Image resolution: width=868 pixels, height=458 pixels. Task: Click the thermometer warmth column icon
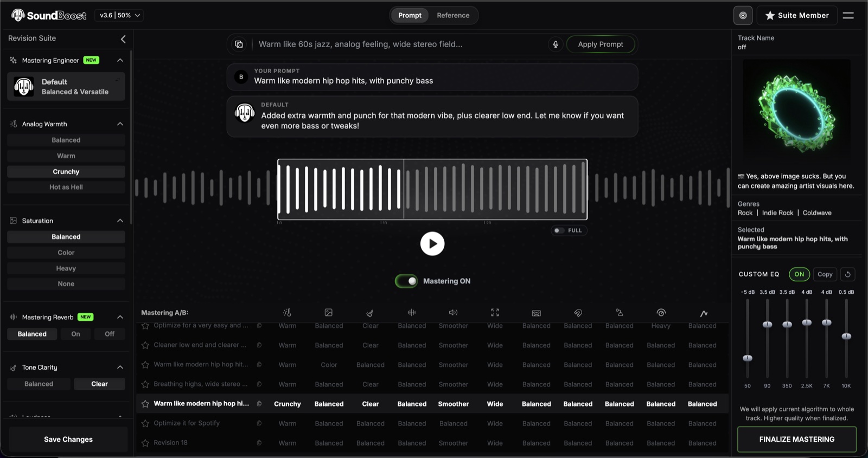point(287,313)
